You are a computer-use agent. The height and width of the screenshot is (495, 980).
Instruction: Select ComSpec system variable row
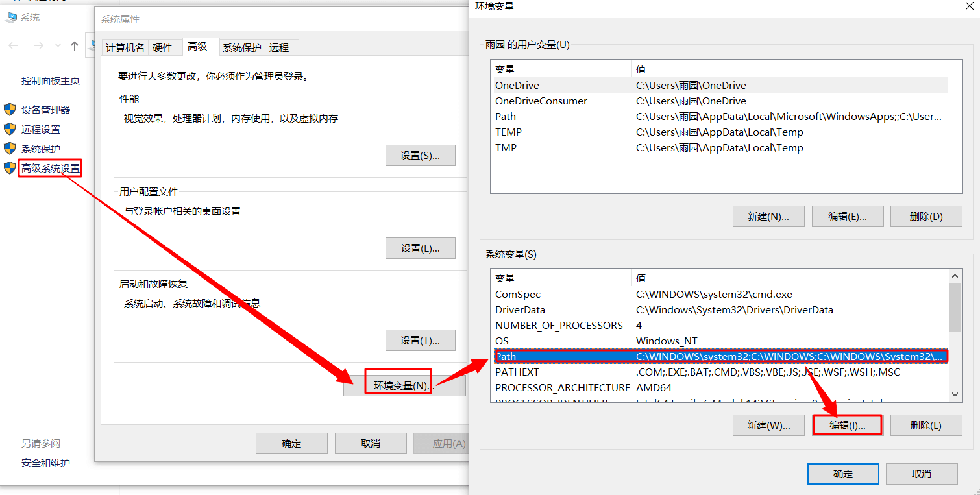pyautogui.click(x=719, y=294)
